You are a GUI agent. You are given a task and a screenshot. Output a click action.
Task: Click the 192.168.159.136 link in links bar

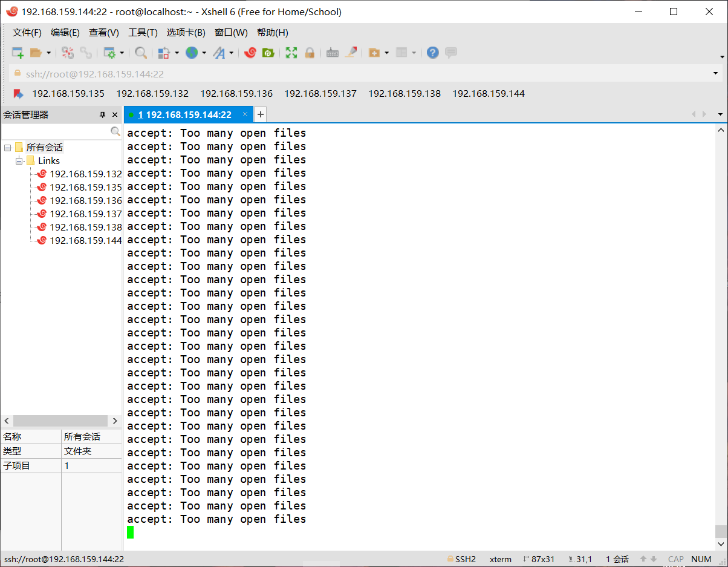point(236,94)
